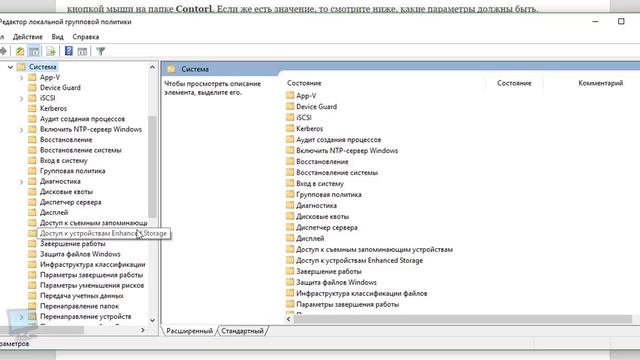Click the Дисплей folder icon in the right list
This screenshot has height=360, width=640.
click(290, 238)
